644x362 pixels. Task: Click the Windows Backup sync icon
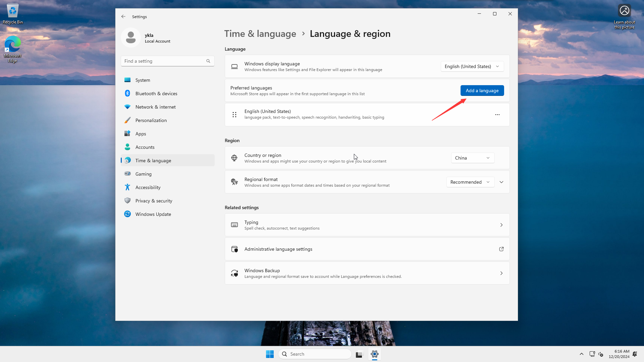click(234, 273)
